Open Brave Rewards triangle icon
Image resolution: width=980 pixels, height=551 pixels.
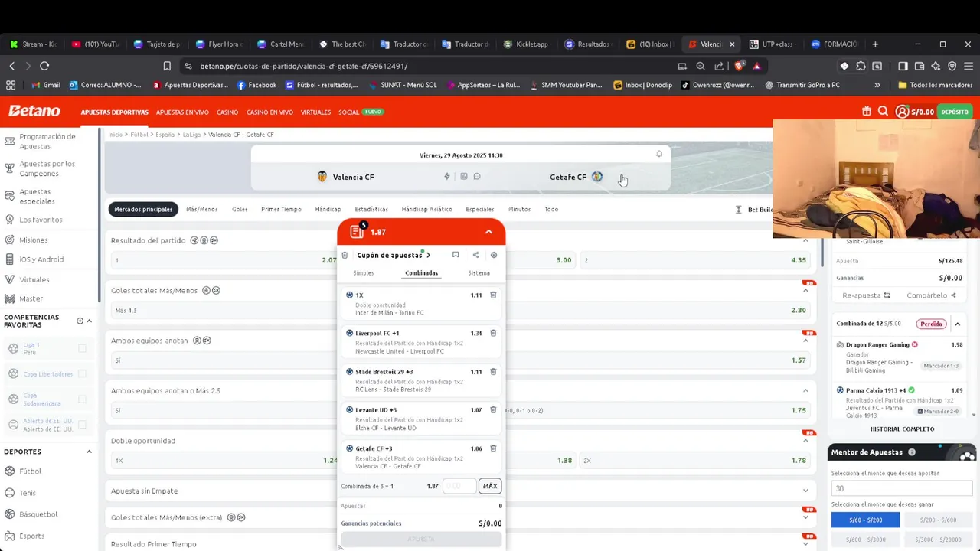tap(756, 66)
